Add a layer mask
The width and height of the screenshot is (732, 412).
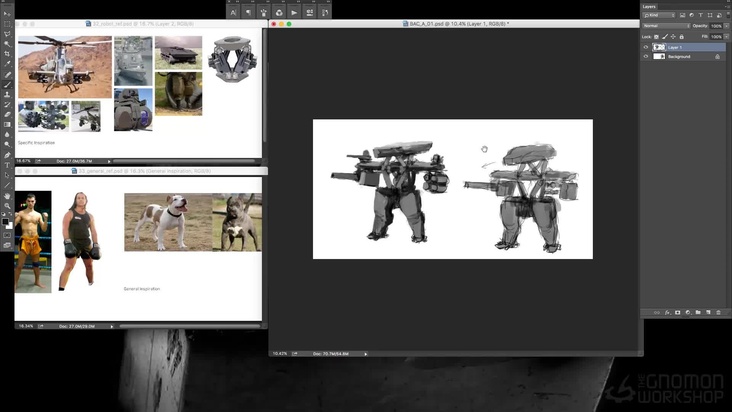click(678, 312)
